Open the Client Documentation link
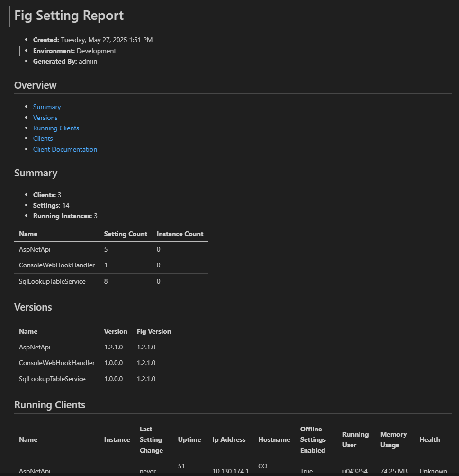Viewport: 459px width, 476px height. [x=65, y=149]
